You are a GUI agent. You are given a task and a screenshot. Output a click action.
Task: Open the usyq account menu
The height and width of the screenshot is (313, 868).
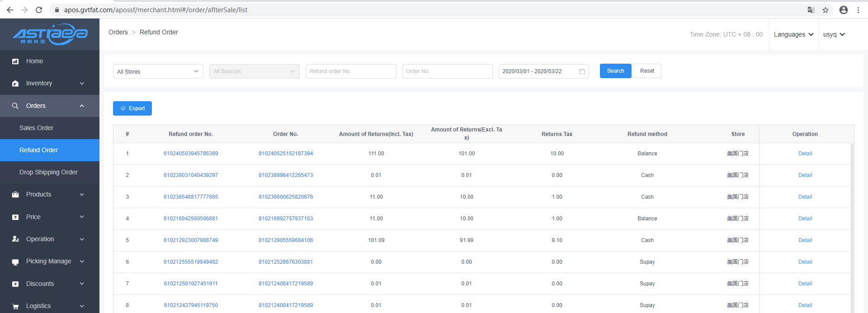pos(834,34)
